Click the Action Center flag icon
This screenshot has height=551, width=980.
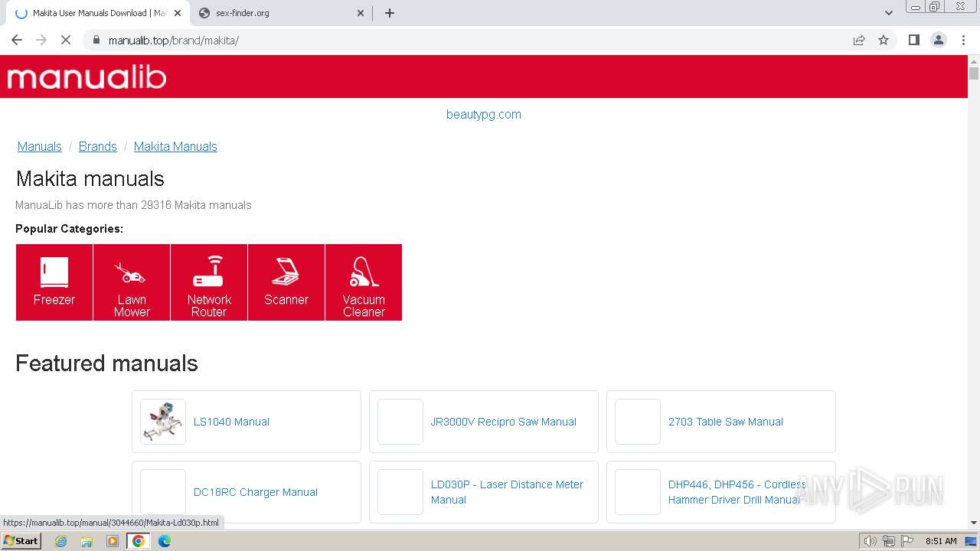tap(906, 541)
